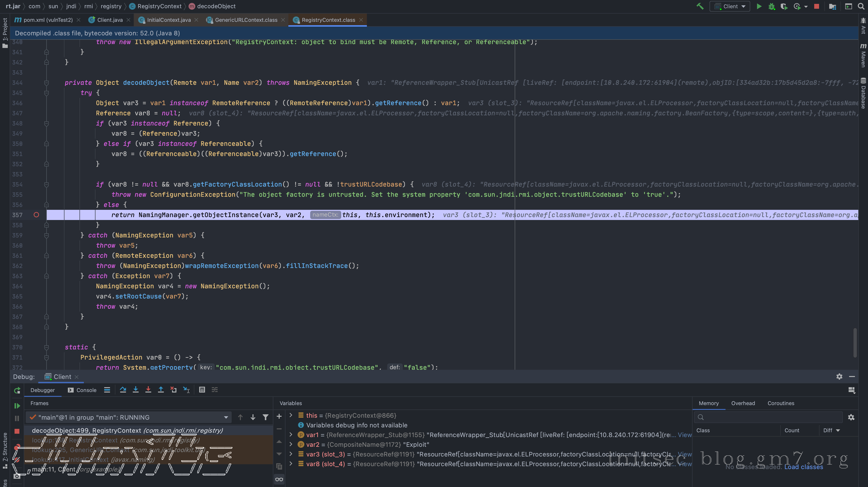The image size is (868, 487).
Task: Click the Step Out icon
Action: click(x=161, y=390)
